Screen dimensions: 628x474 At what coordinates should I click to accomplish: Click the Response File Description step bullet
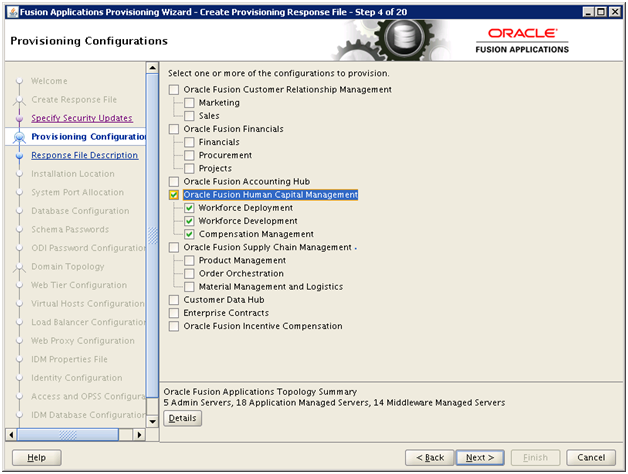point(19,155)
